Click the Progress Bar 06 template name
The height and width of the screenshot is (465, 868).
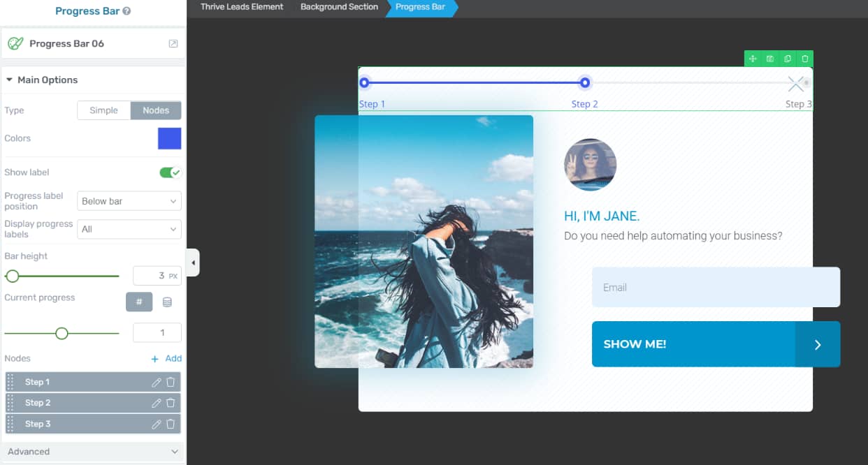(x=66, y=43)
